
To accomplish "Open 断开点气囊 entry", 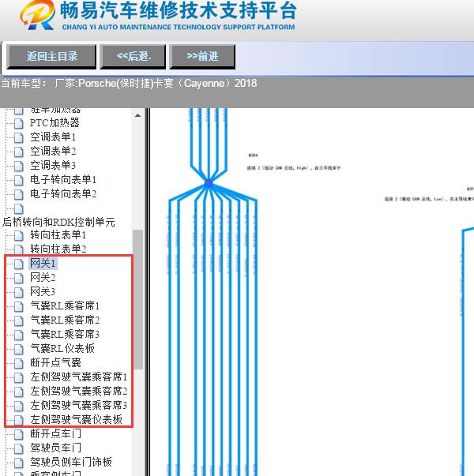I will point(55,363).
